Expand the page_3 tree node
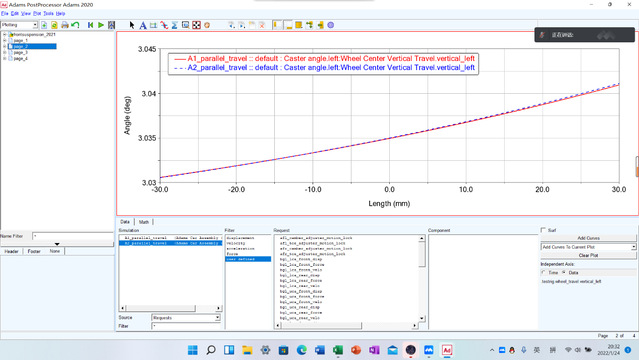 (4, 53)
